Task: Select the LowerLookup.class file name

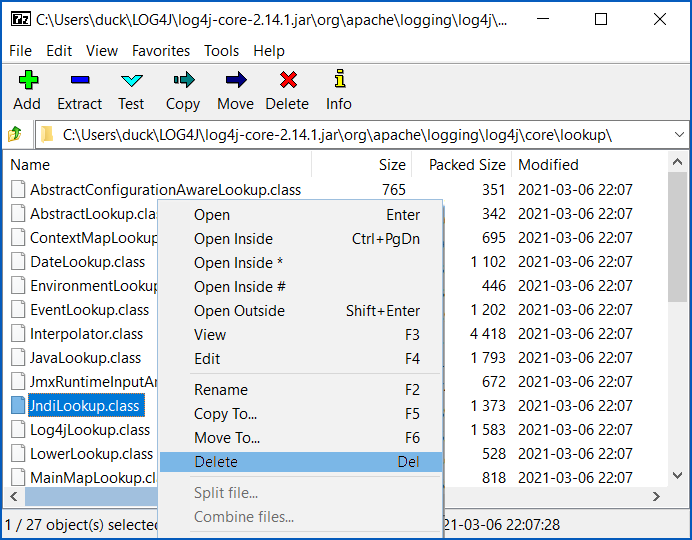Action: pos(91,454)
